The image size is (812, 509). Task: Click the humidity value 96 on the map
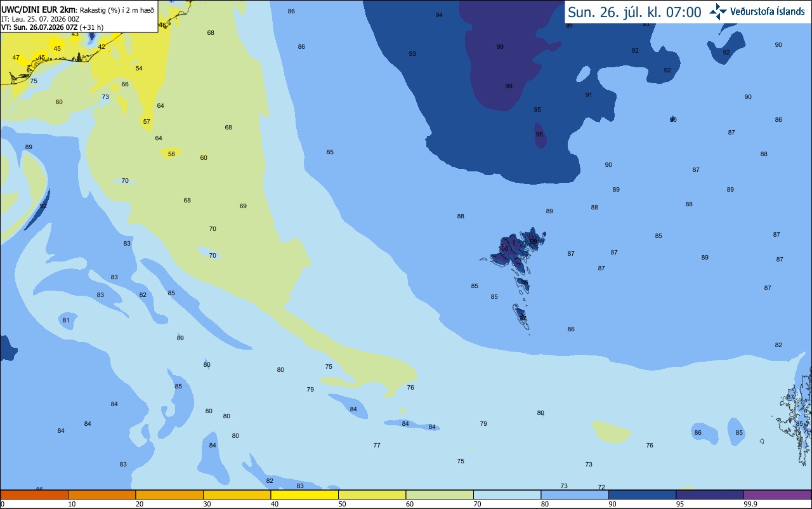pos(539,135)
